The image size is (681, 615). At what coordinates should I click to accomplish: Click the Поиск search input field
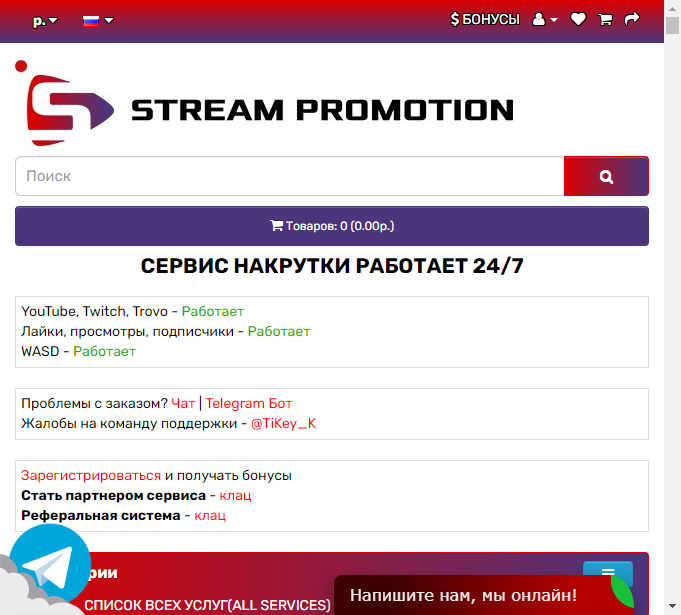coord(290,176)
